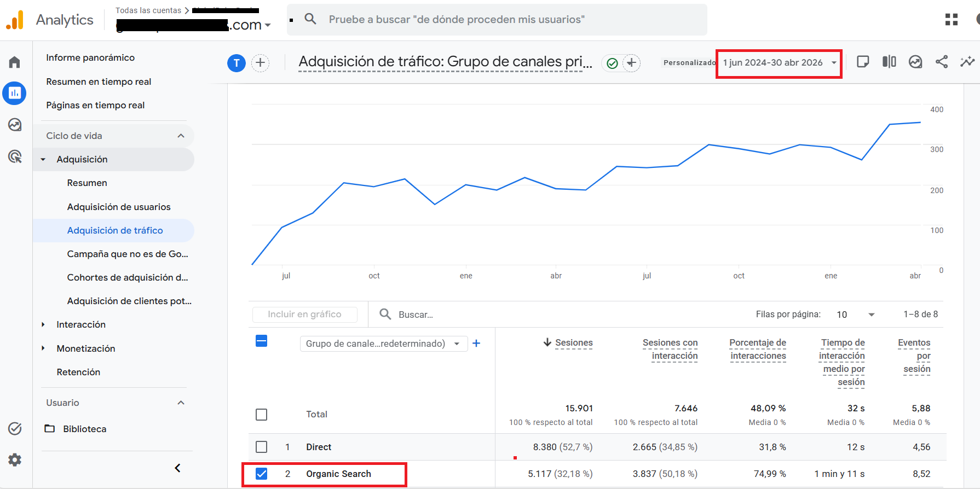Screen dimensions: 980x489
Task: Open Grupo de canales dimension dropdown
Action: click(x=384, y=344)
